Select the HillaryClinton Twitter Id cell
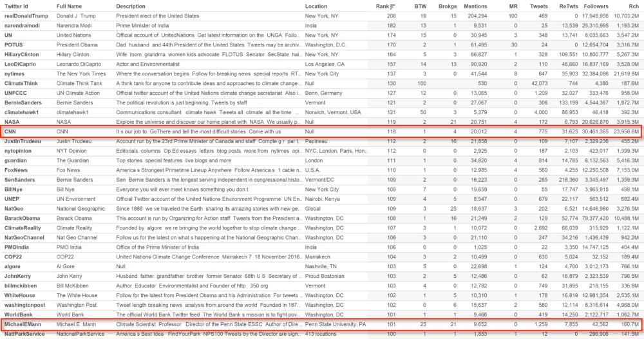The height and width of the screenshot is (339, 644). coord(21,54)
